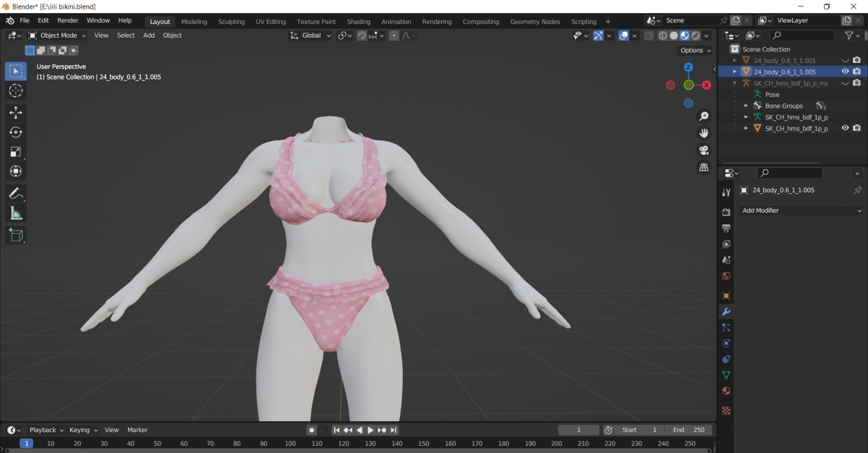Switch to the Sculpting workspace tab
The image size is (868, 453).
pos(231,22)
